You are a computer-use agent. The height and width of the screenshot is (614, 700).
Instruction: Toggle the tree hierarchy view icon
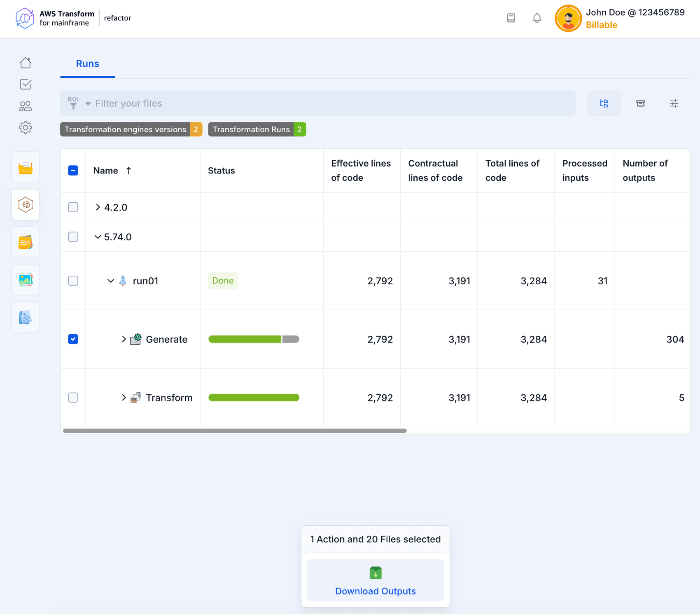point(604,103)
